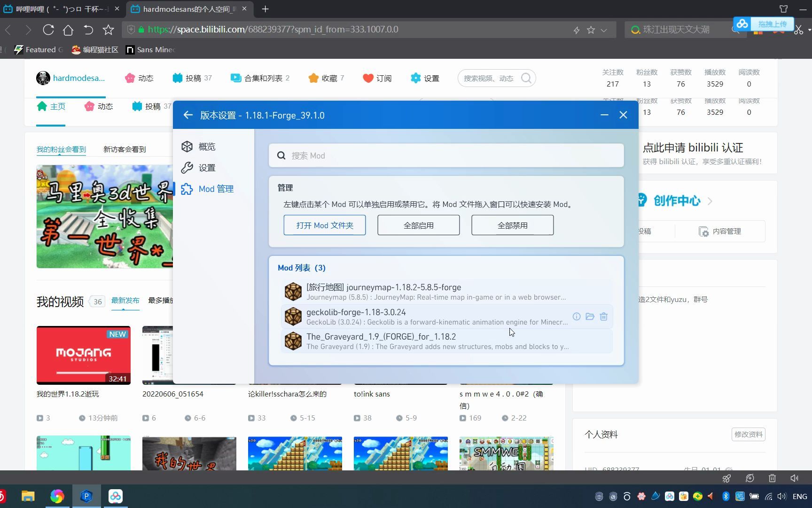Image resolution: width=812 pixels, height=508 pixels.
Task: Click 打开 Mod 文件夹 button
Action: pyautogui.click(x=324, y=225)
